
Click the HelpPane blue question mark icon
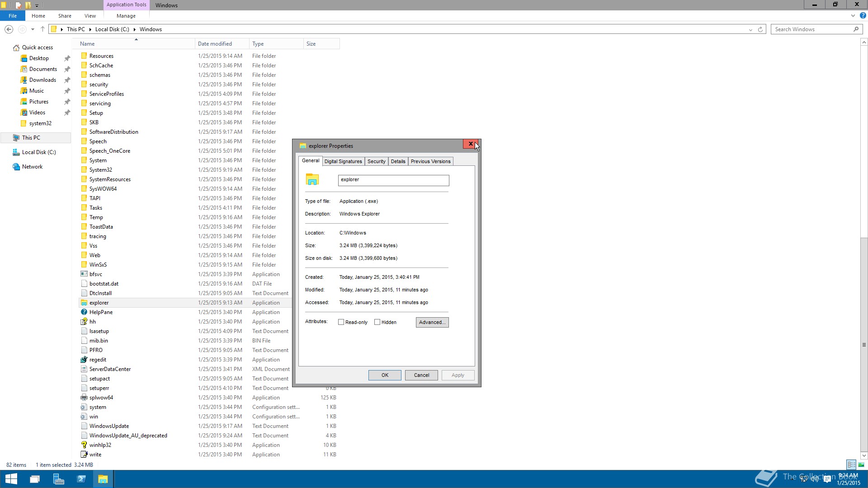point(84,312)
